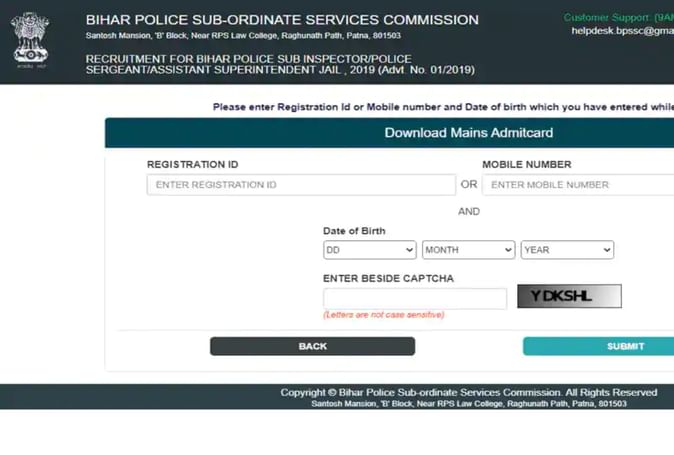This screenshot has width=674, height=455.
Task: Click the YDKSHL captcha image
Action: tap(569, 296)
